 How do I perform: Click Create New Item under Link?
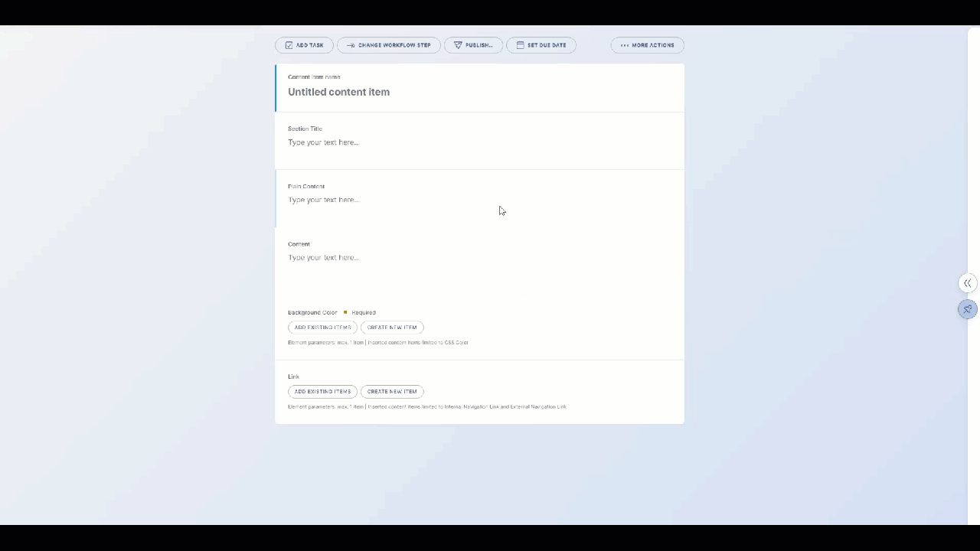click(392, 391)
